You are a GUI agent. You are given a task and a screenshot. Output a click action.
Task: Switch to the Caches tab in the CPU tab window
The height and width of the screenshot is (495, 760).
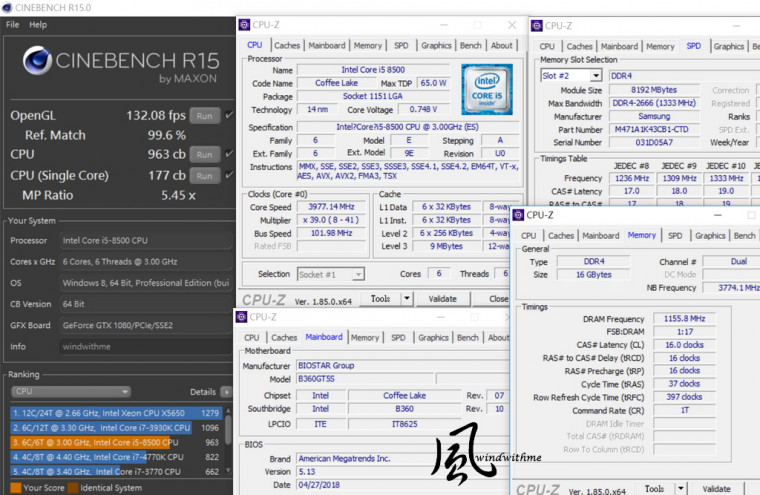(x=287, y=45)
